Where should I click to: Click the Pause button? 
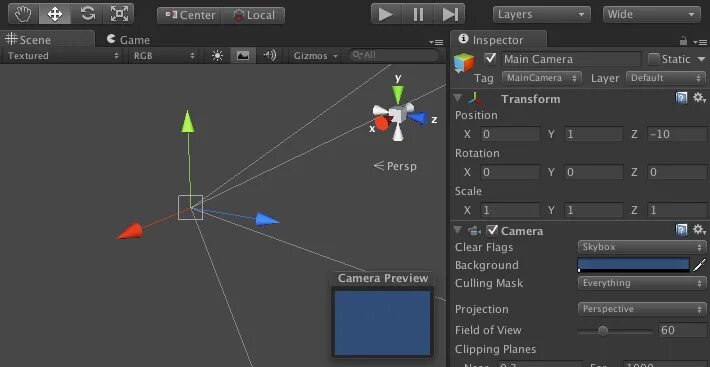coord(417,14)
